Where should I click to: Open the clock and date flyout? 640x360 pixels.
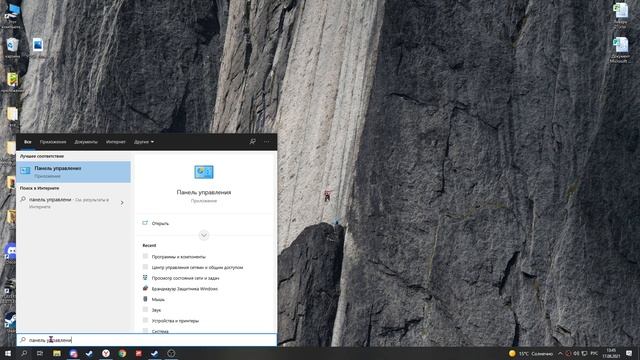point(611,353)
